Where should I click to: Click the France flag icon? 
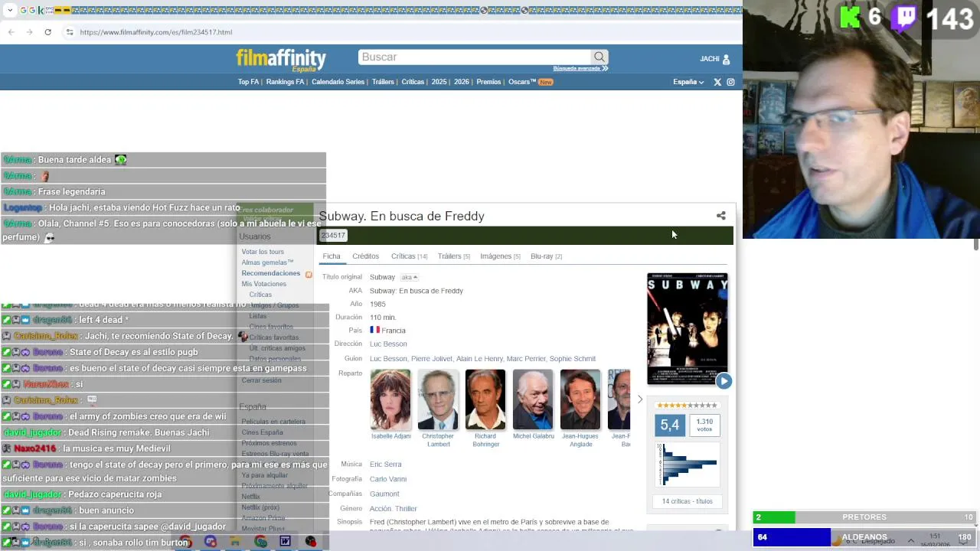tap(374, 330)
